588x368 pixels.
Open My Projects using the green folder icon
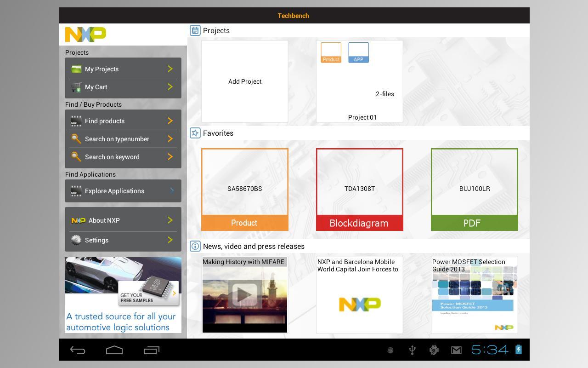[x=76, y=69]
